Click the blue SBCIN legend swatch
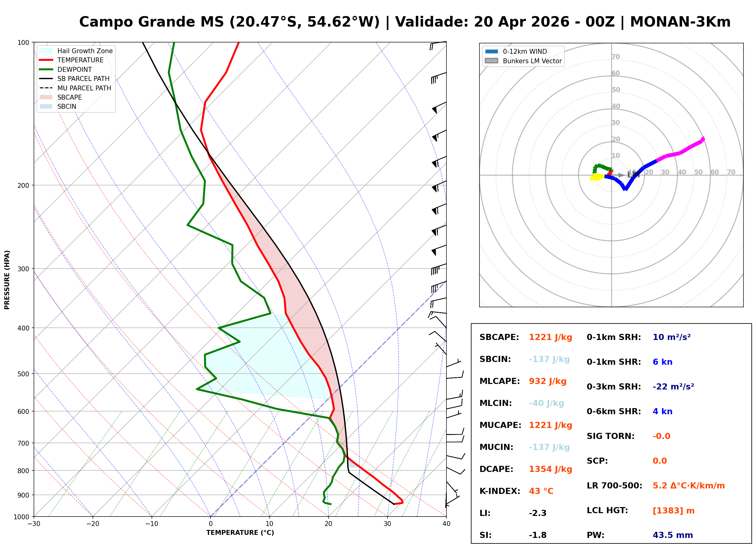The height and width of the screenshot is (559, 756). coord(46,106)
